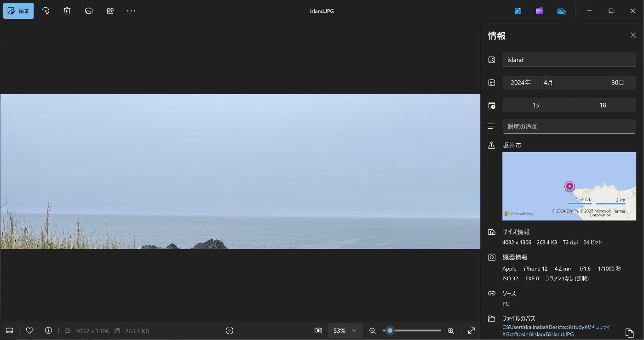Change the minute field showing 18
This screenshot has width=644, height=340.
click(x=603, y=105)
